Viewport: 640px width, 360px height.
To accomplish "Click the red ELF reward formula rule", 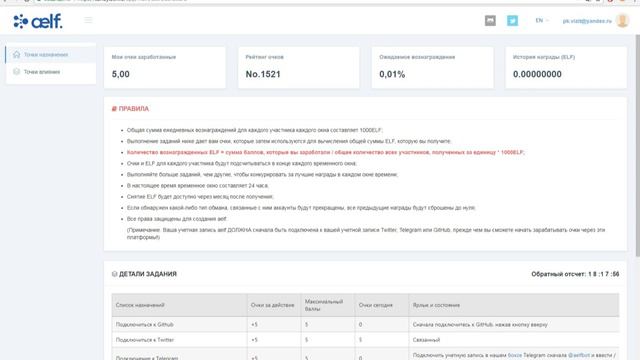I will pos(325,152).
